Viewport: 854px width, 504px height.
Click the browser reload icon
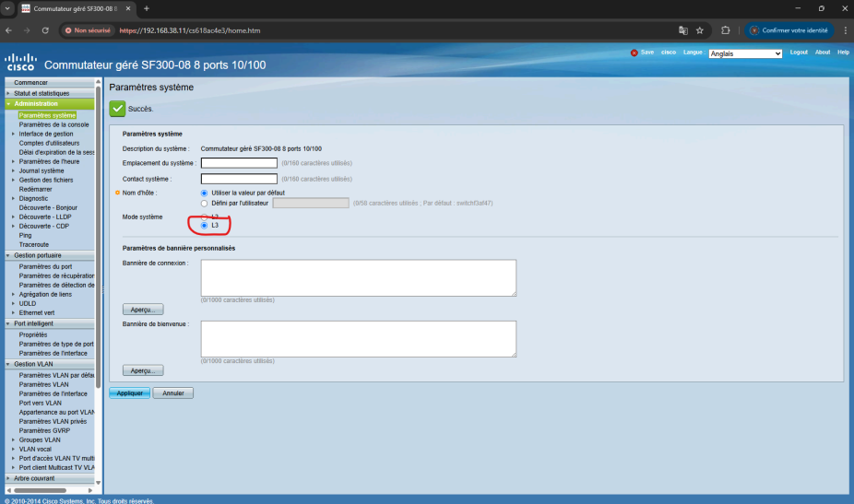[47, 30]
